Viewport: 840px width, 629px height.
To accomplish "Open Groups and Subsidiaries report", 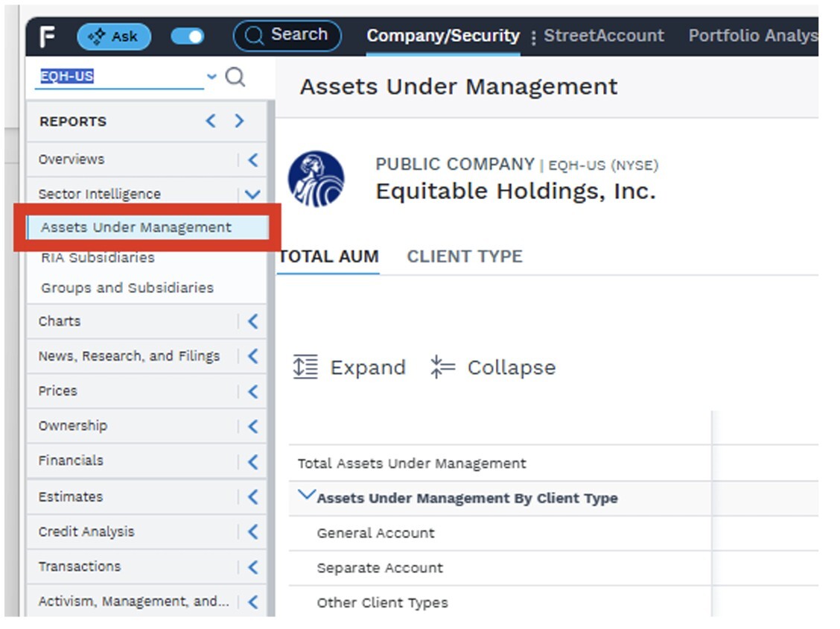I will pos(127,288).
